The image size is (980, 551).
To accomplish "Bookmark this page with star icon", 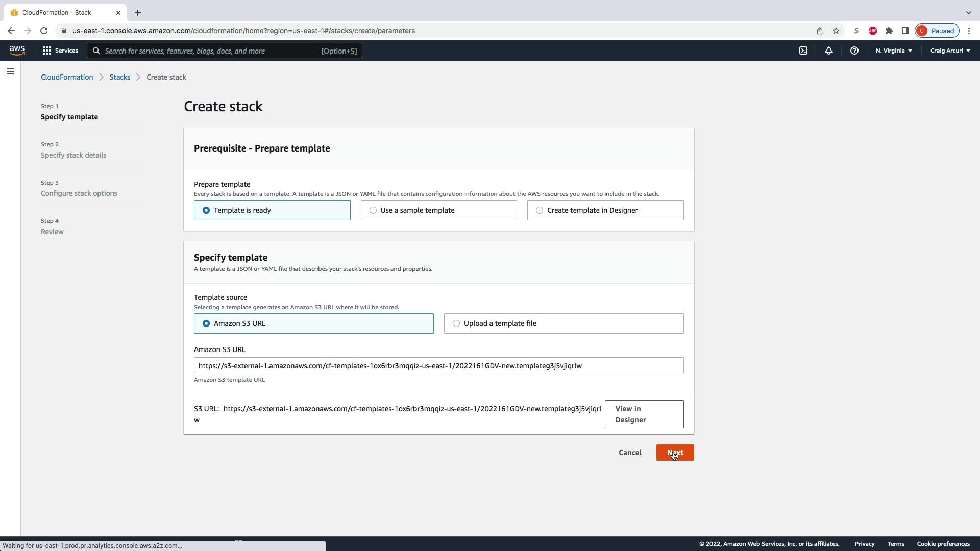I will (836, 31).
